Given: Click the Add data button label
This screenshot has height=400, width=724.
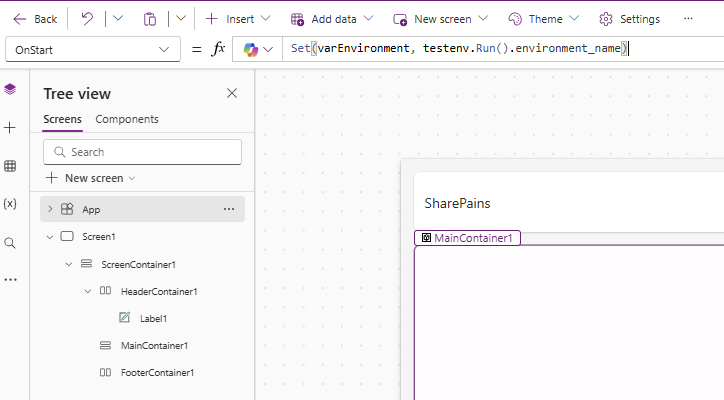Looking at the screenshot, I should click(x=334, y=19).
